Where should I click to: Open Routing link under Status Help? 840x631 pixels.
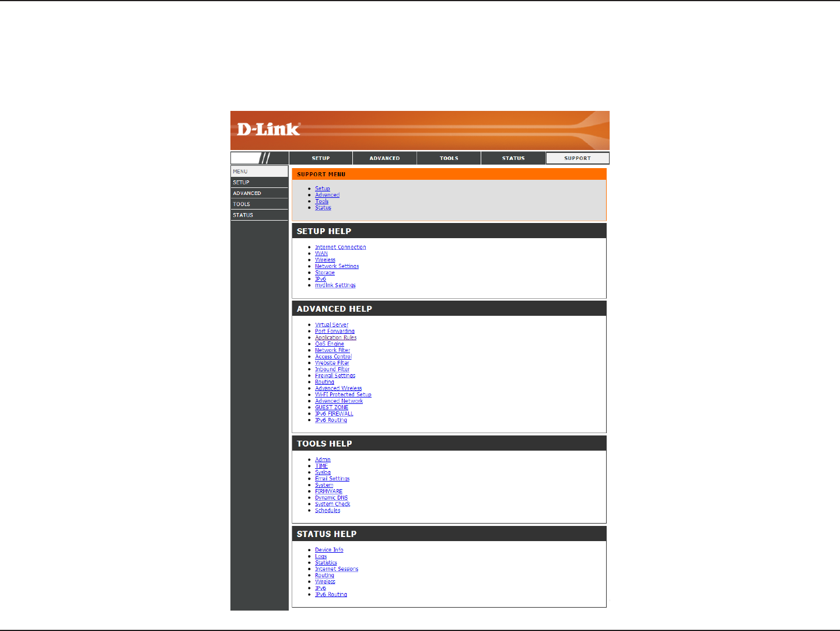click(325, 576)
